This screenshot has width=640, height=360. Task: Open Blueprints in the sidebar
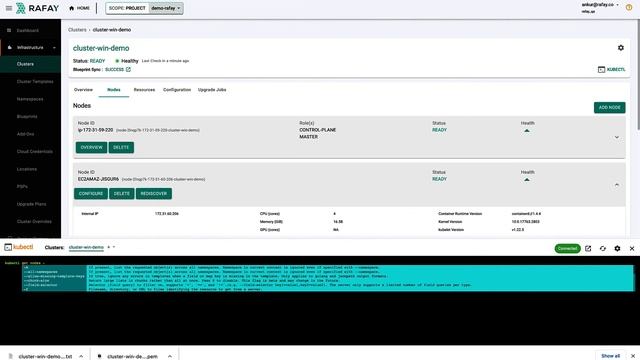[x=27, y=117]
